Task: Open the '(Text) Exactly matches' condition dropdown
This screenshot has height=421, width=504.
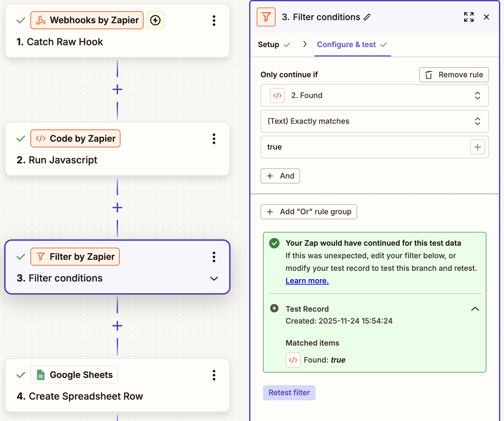Action: pyautogui.click(x=375, y=121)
